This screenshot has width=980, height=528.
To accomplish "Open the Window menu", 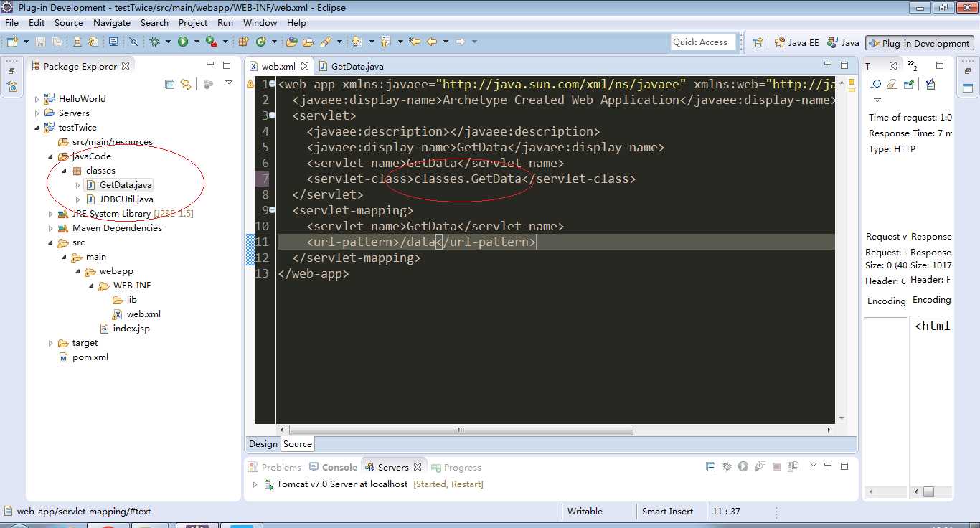I will click(x=260, y=23).
